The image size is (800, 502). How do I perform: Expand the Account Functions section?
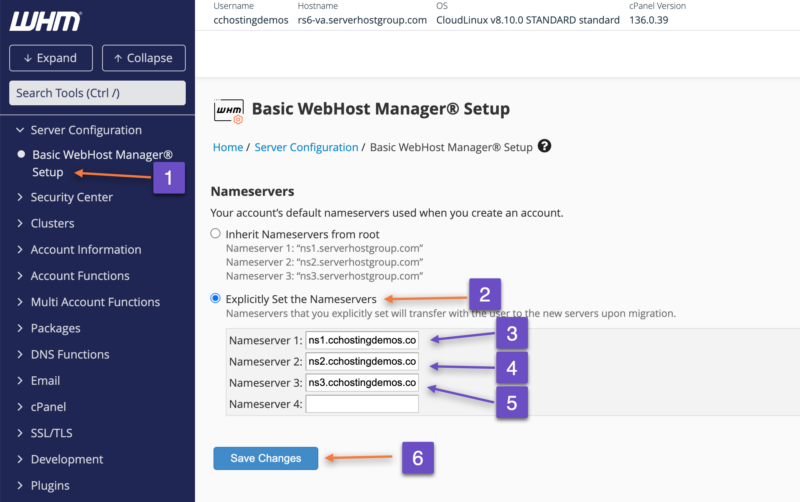pyautogui.click(x=73, y=276)
